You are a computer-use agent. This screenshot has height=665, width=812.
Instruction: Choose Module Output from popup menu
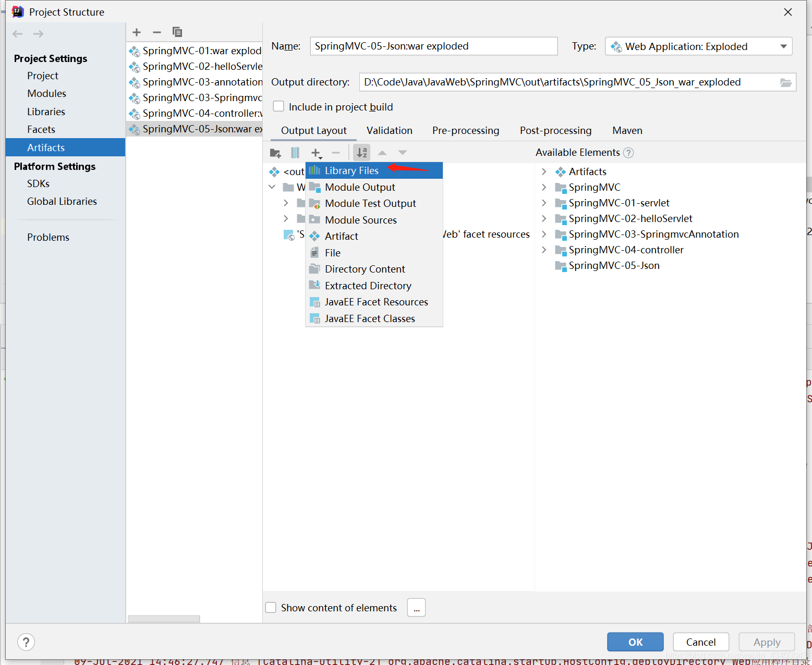pos(374,187)
